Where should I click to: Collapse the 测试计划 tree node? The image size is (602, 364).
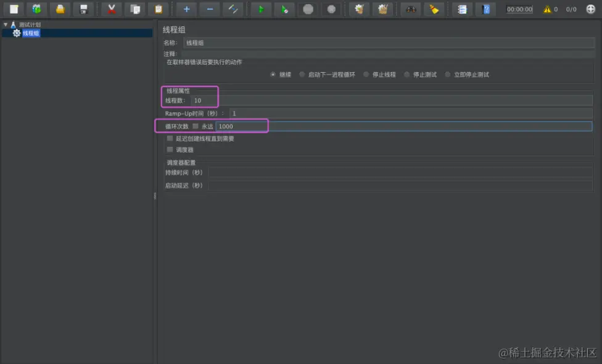point(6,25)
